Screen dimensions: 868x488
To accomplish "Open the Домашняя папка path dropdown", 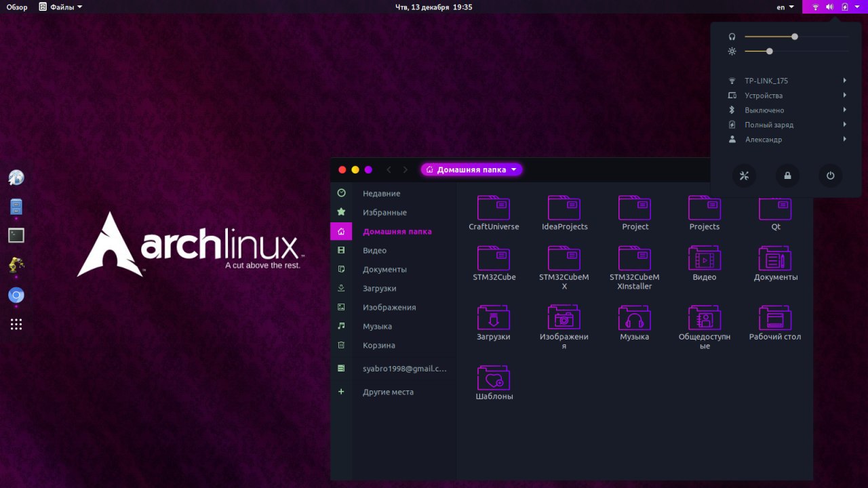I will [x=471, y=169].
